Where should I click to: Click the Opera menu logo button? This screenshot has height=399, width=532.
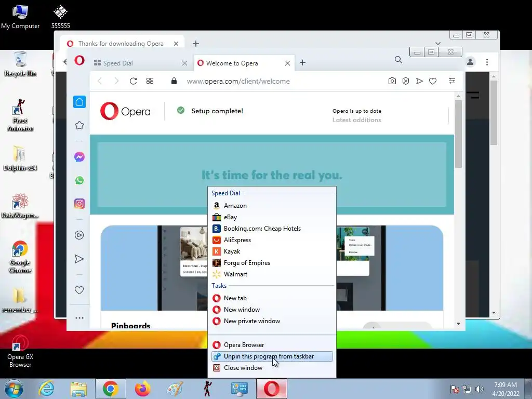click(79, 60)
